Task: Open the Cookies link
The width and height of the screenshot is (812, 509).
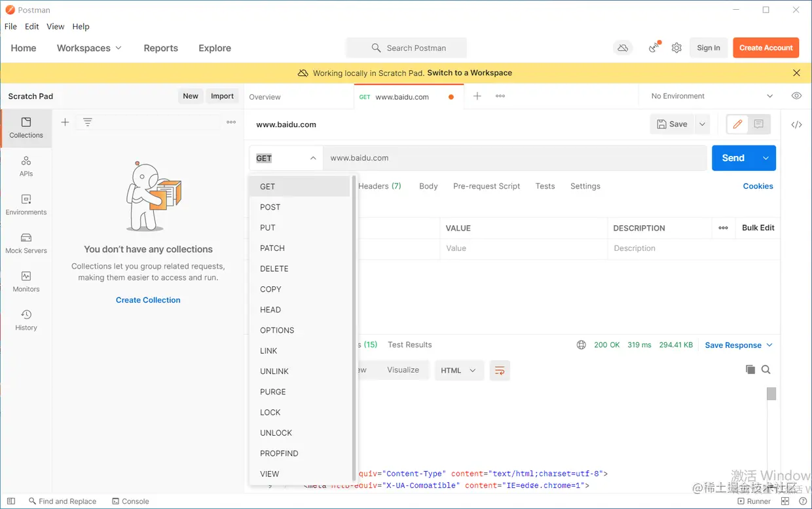Action: [758, 186]
